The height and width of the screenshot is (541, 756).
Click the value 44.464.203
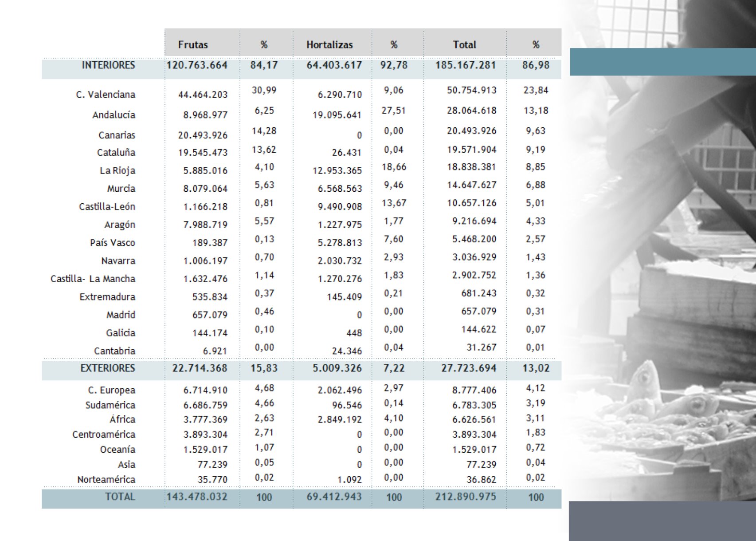[x=203, y=95]
